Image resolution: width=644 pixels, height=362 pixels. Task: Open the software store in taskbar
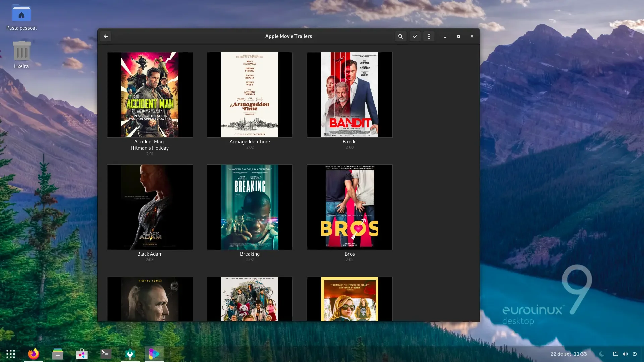[82, 354]
